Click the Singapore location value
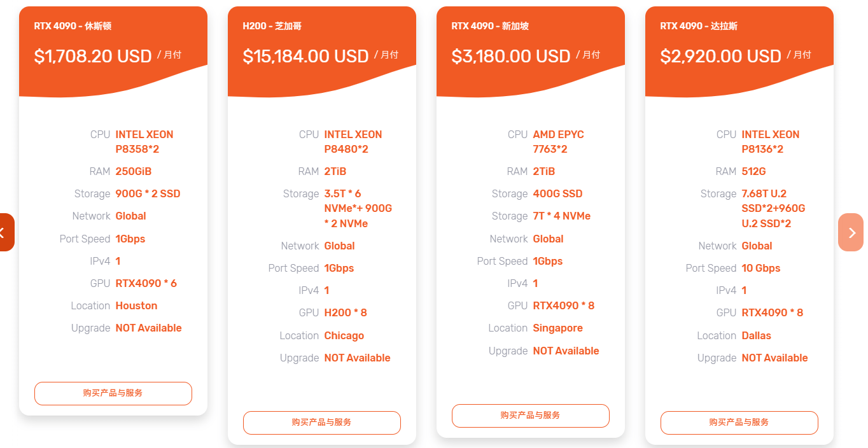The width and height of the screenshot is (868, 448). click(558, 328)
